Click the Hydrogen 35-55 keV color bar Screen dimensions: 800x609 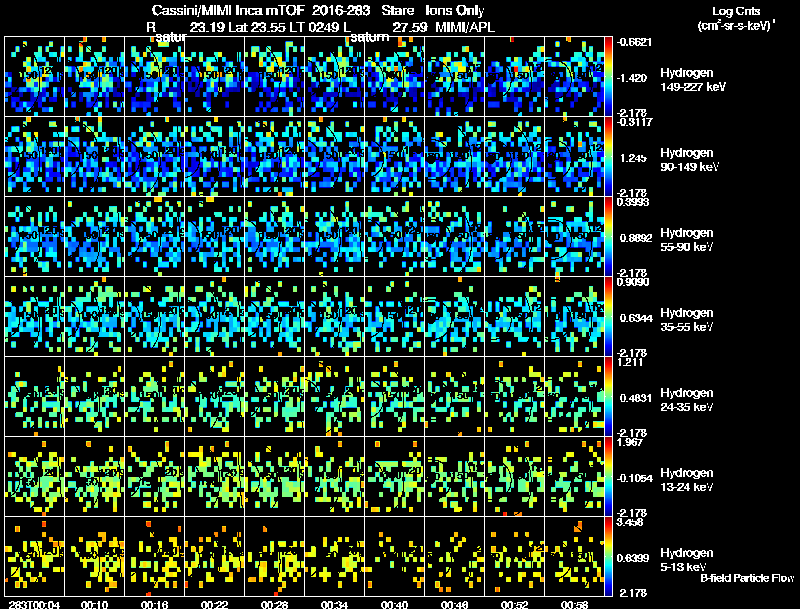click(x=608, y=317)
